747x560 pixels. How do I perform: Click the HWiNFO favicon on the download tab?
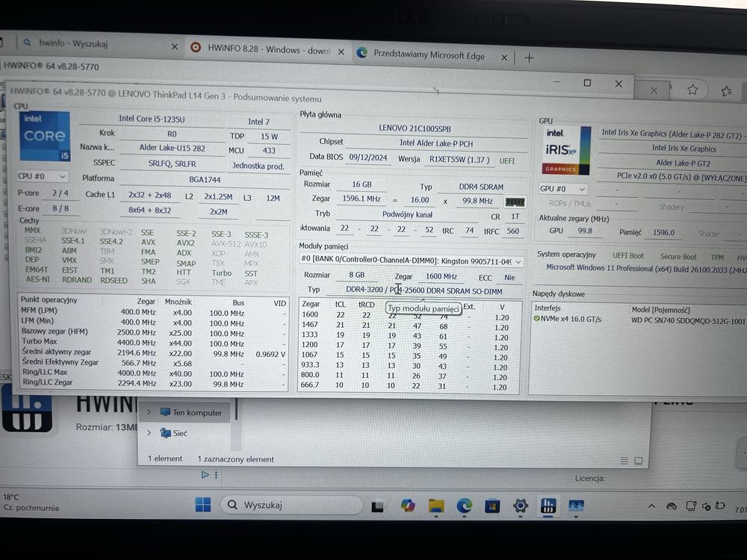pos(195,48)
